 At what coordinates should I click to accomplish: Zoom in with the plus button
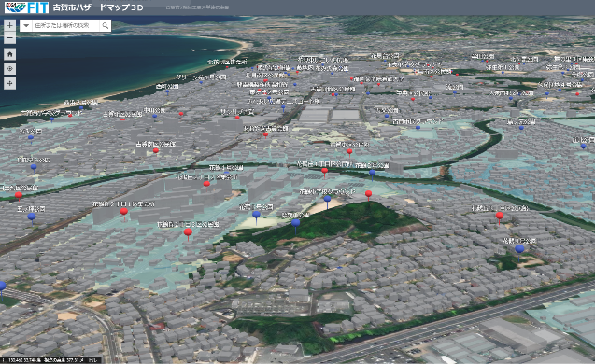click(x=10, y=25)
